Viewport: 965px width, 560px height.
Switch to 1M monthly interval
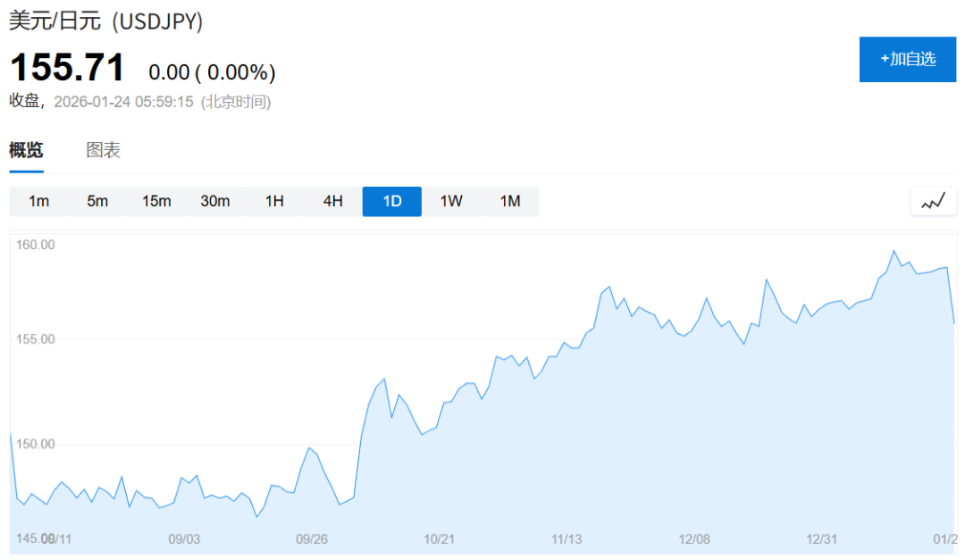[x=510, y=202]
